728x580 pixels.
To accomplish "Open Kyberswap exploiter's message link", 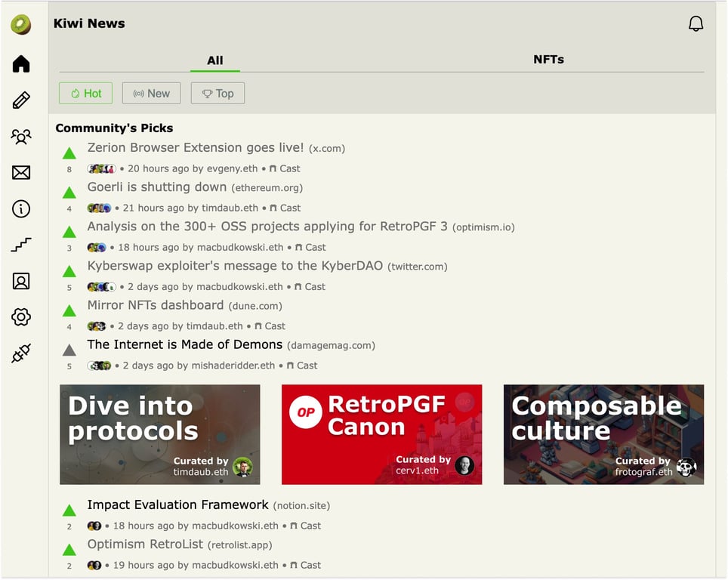I will coord(235,266).
